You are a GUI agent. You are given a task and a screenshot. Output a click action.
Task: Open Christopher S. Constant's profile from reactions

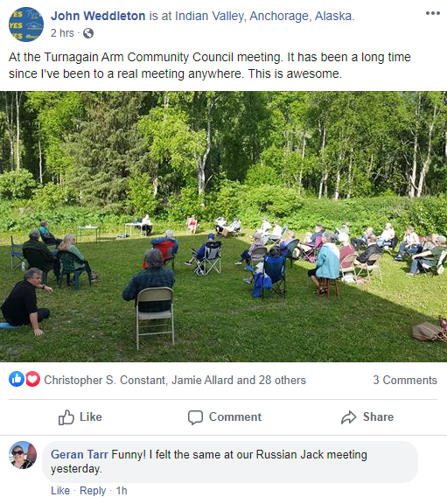tap(104, 380)
